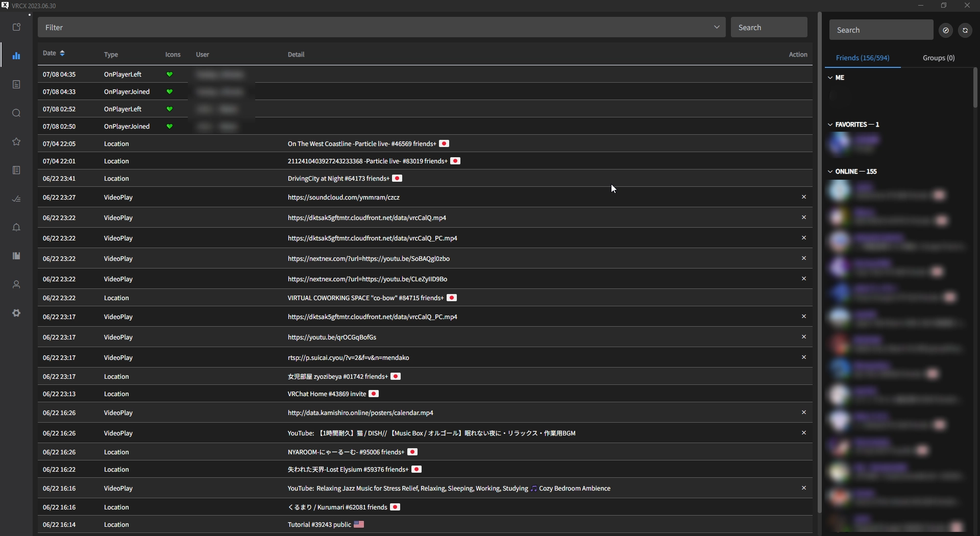Open the Profile person sidebar icon

coord(16,284)
